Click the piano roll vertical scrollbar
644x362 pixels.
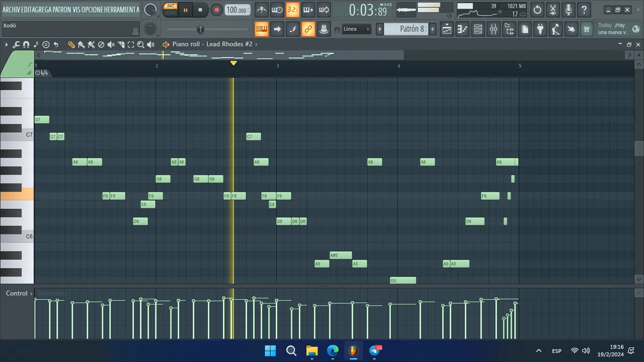coord(639,149)
